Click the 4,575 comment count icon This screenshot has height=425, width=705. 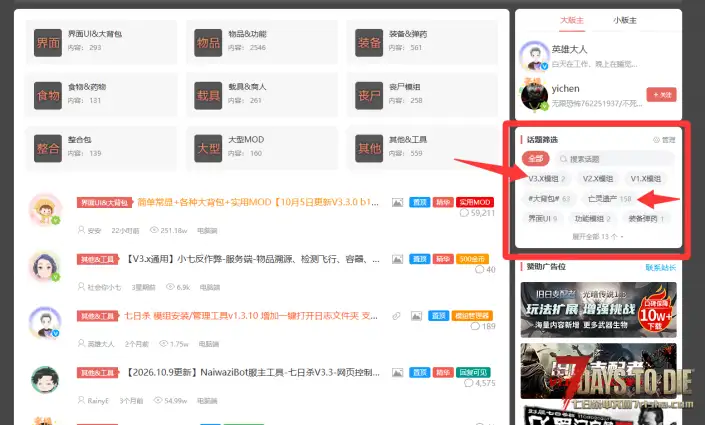tap(469, 383)
